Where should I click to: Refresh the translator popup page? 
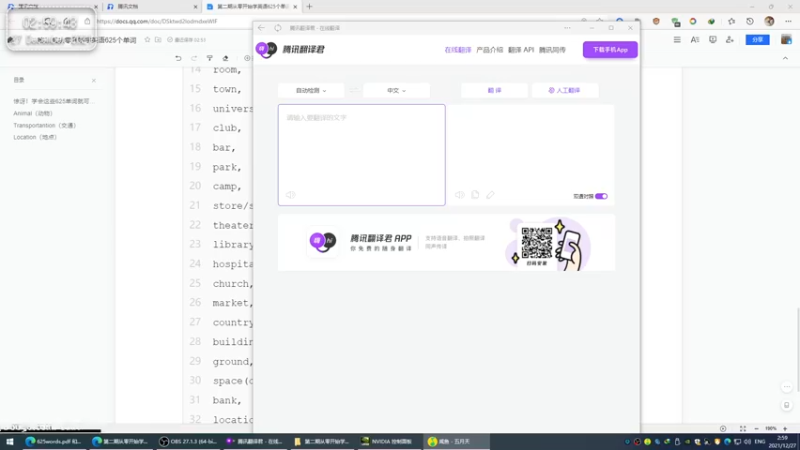(x=278, y=28)
